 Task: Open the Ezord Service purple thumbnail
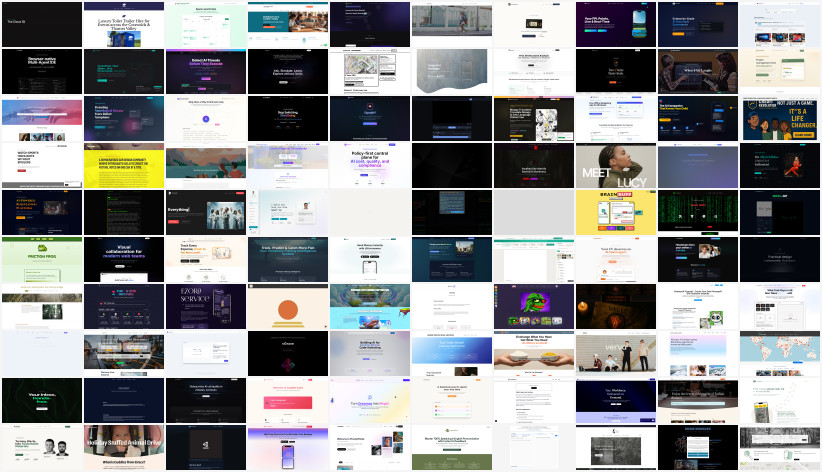tap(206, 307)
